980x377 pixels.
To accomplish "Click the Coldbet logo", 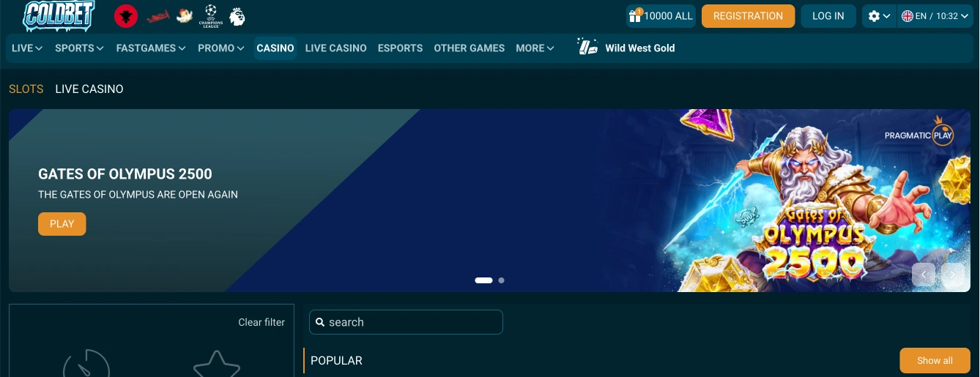I will pyautogui.click(x=59, y=15).
